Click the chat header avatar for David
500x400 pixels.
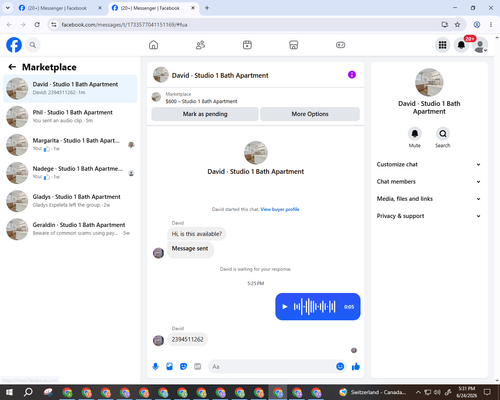click(x=161, y=75)
